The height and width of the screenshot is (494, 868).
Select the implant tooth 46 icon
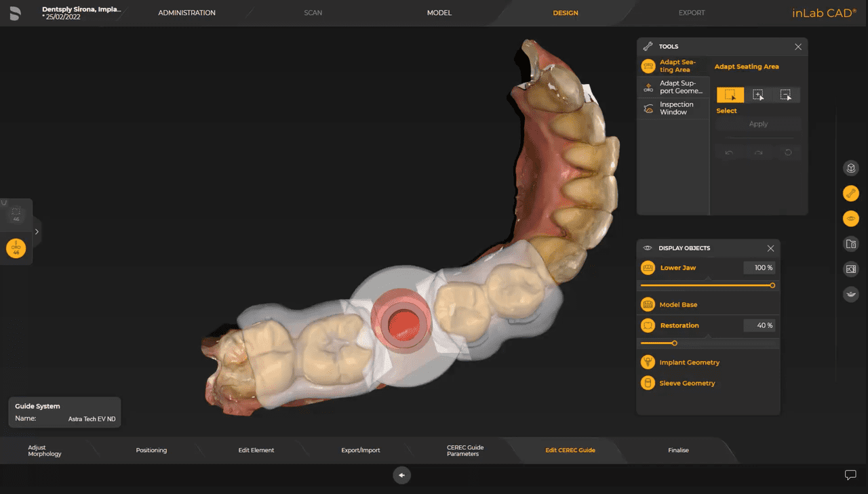coord(15,248)
